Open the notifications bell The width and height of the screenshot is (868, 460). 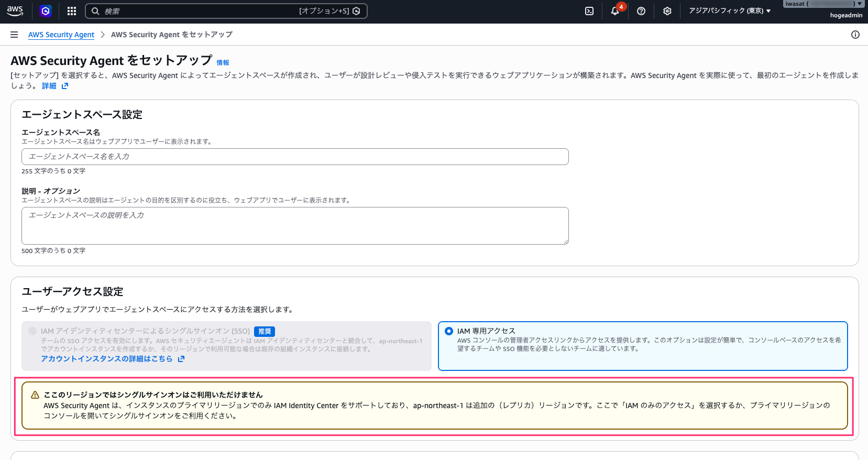tap(615, 11)
